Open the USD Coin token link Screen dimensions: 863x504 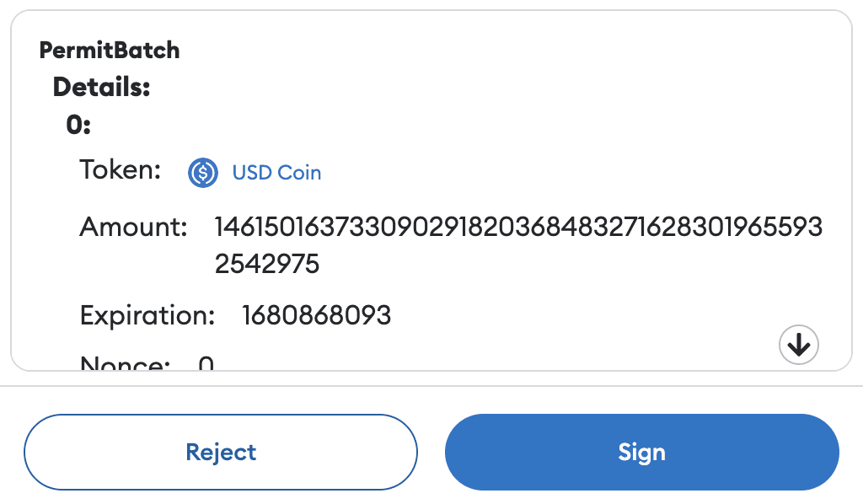pos(276,172)
